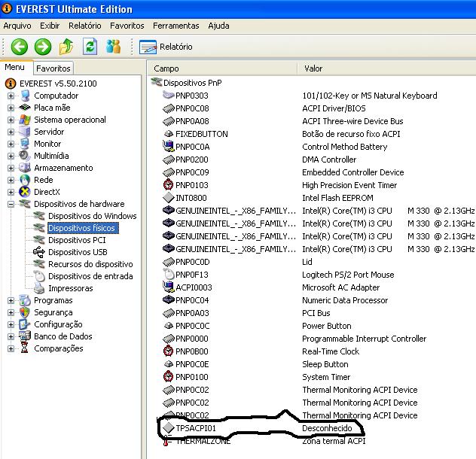Click the Relatório toolbar button
The image size is (476, 459).
(x=166, y=47)
